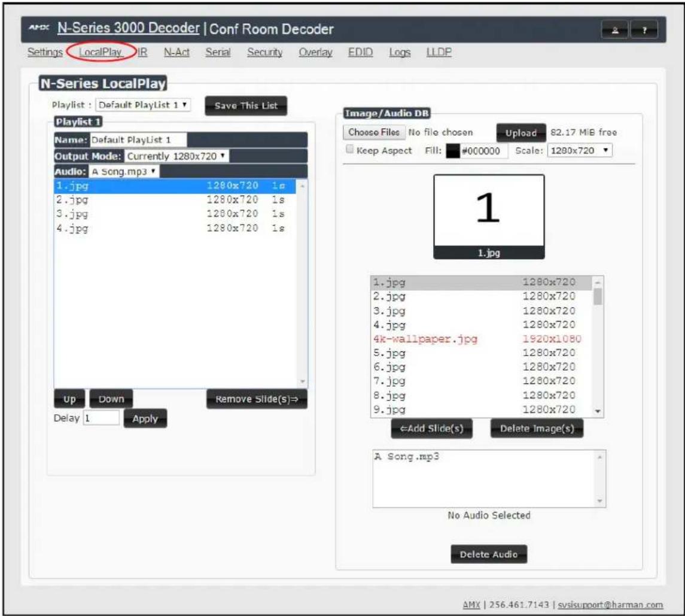Move slide with the Down button
This screenshot has height=616, width=685.
tap(111, 399)
